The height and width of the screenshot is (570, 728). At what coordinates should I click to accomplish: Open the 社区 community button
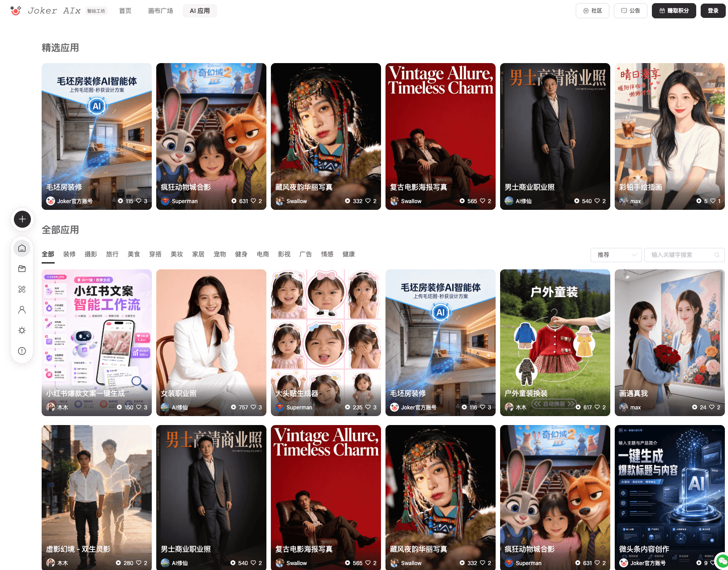pyautogui.click(x=592, y=11)
